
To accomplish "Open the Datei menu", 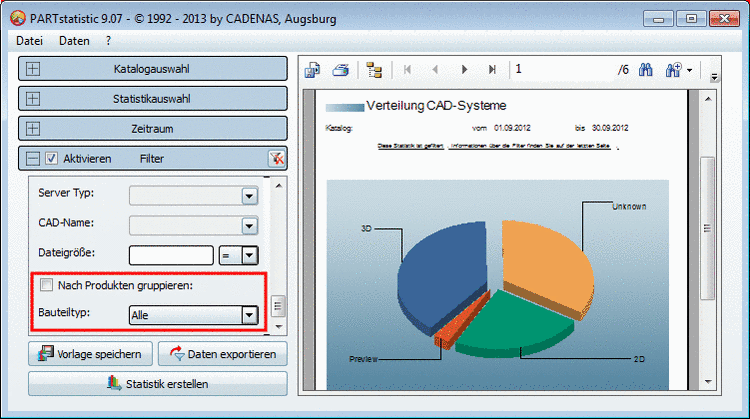I will pos(29,41).
